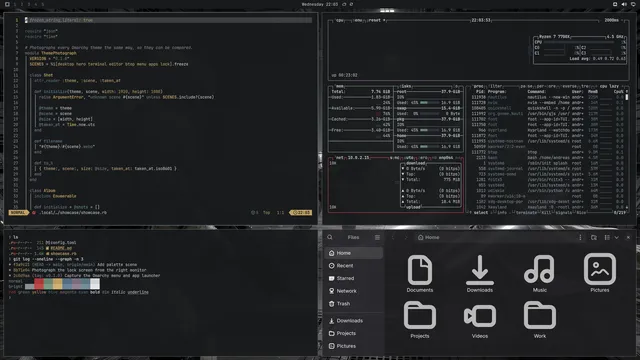
Task: Select the Hyprland process row in btop
Action: pos(547,130)
